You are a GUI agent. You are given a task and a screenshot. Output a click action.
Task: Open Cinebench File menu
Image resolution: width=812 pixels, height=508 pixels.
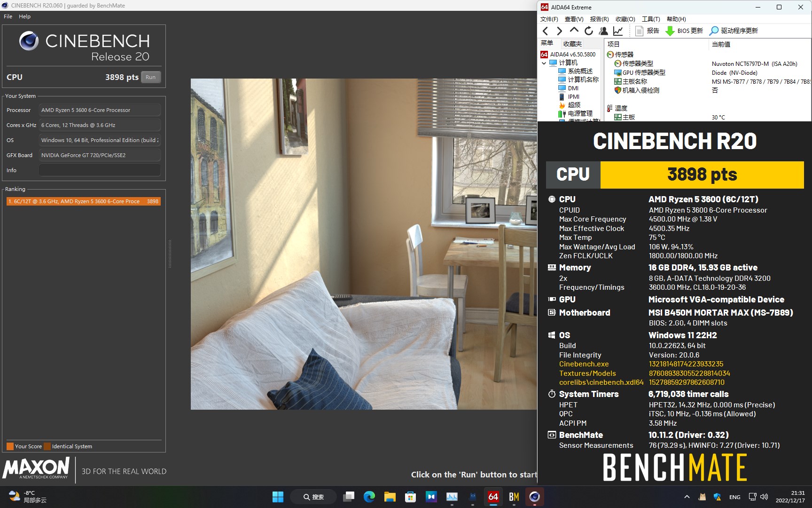(x=8, y=16)
